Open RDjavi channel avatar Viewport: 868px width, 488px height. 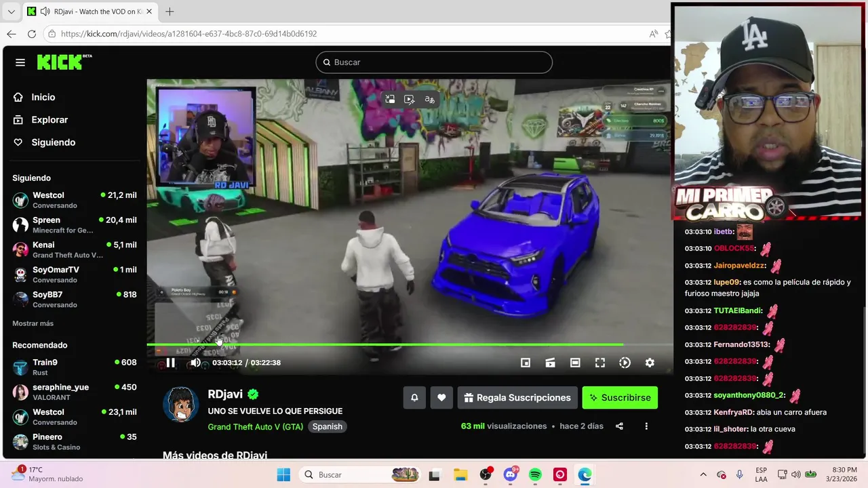(180, 405)
